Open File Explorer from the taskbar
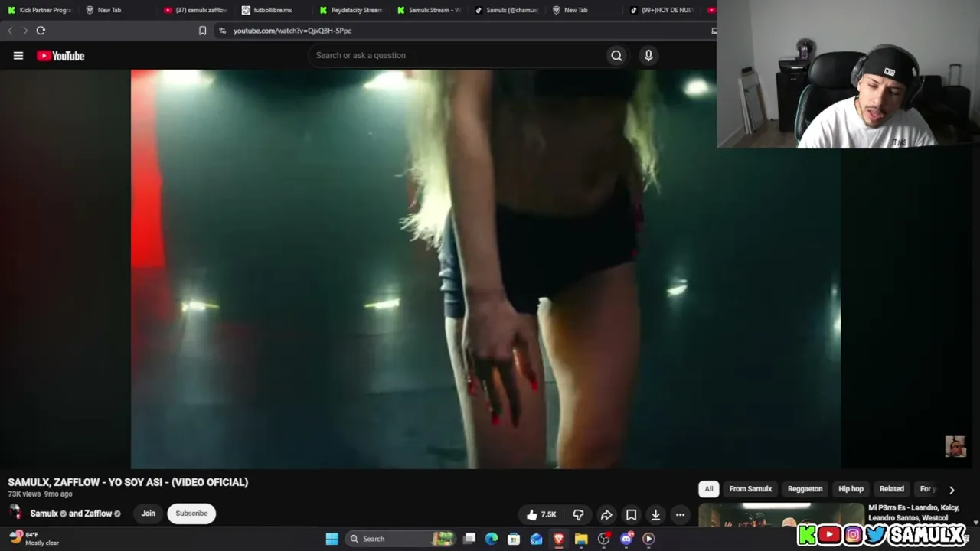 [x=581, y=539]
